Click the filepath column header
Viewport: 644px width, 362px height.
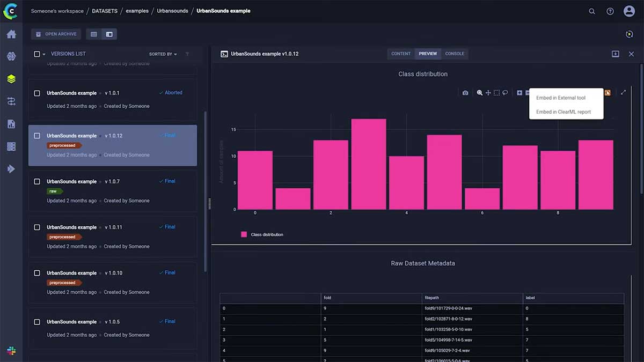pyautogui.click(x=472, y=298)
